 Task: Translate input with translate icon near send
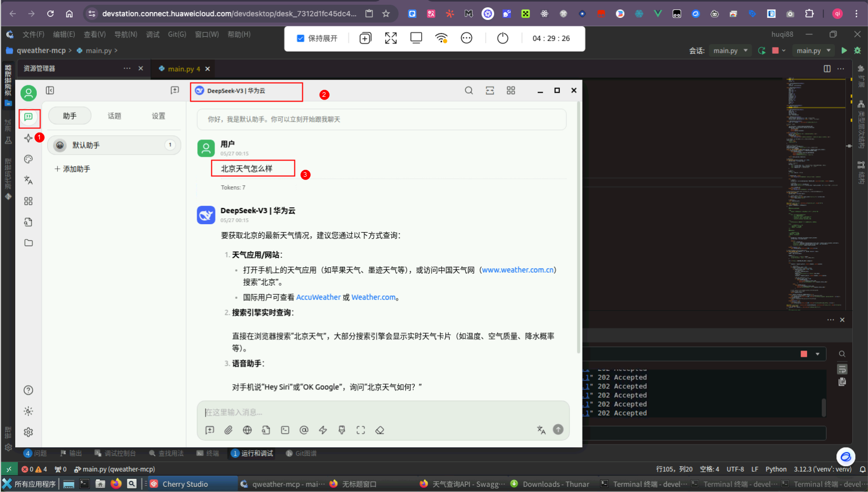pyautogui.click(x=542, y=430)
